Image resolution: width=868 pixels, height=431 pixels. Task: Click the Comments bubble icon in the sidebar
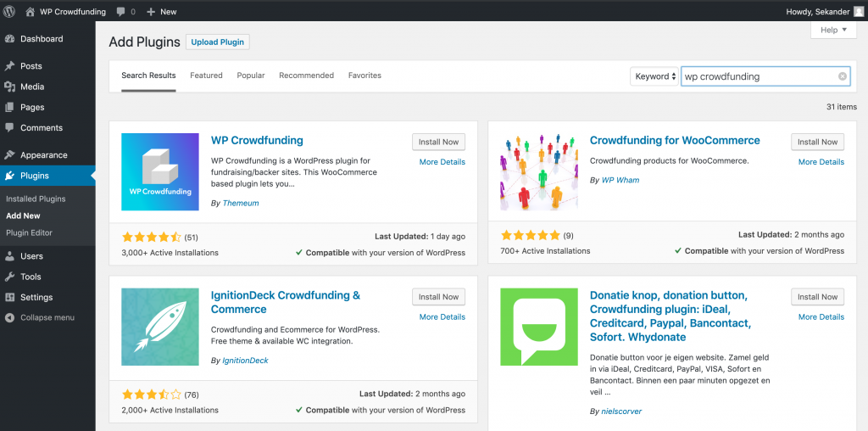pyautogui.click(x=9, y=127)
